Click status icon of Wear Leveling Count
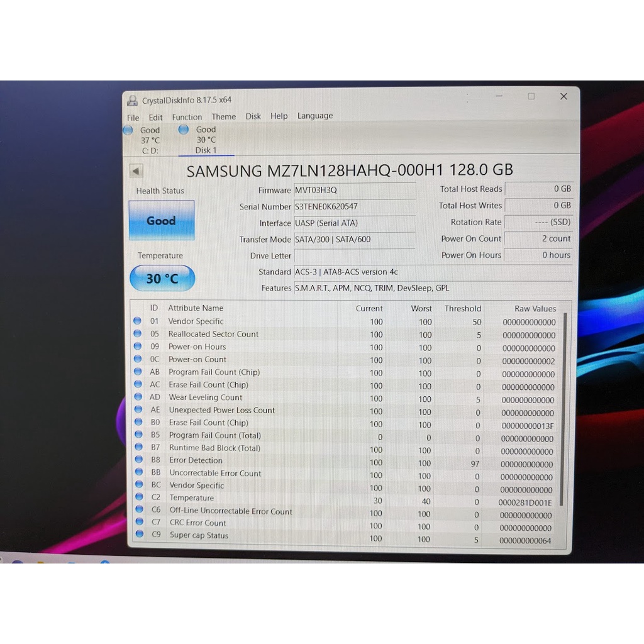 pyautogui.click(x=138, y=397)
